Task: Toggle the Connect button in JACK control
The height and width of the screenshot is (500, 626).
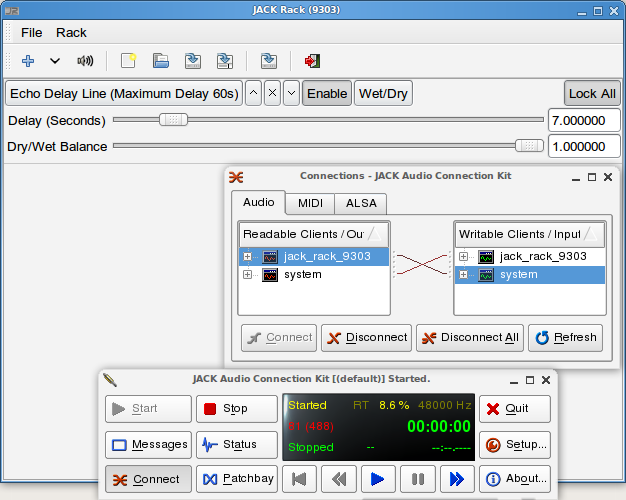Action: 149,479
